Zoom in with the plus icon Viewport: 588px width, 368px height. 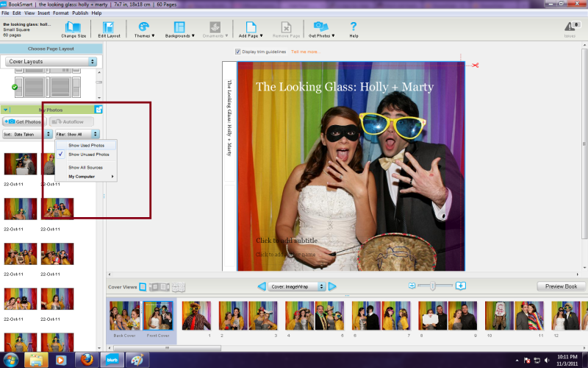(461, 286)
